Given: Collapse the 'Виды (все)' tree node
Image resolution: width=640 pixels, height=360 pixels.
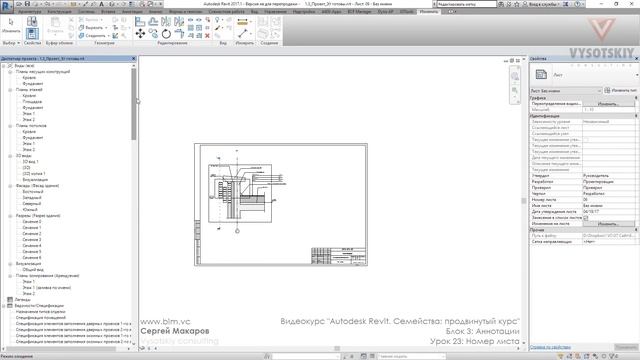Looking at the screenshot, I should click(x=4, y=66).
